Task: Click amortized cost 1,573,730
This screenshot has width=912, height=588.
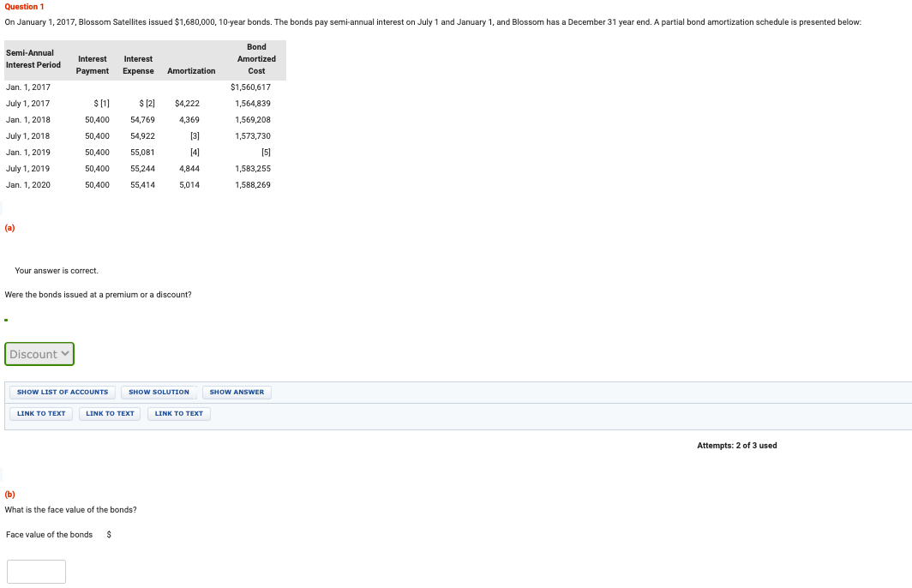Action: coord(253,136)
